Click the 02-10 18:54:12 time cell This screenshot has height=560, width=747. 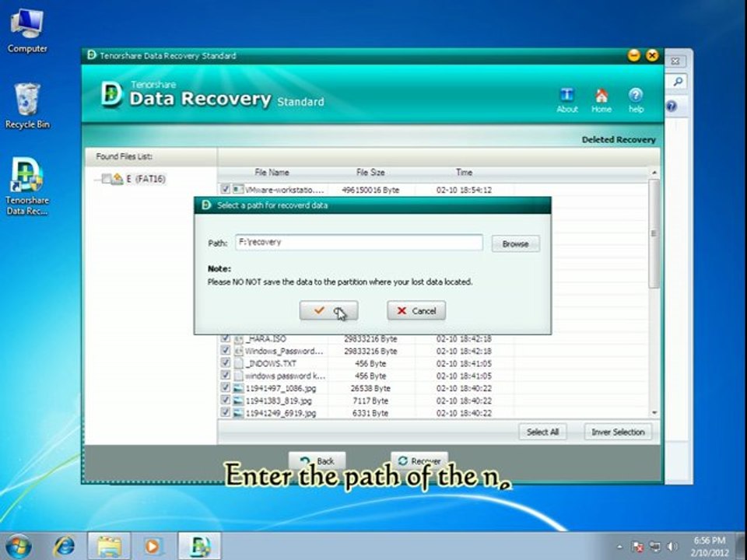464,190
